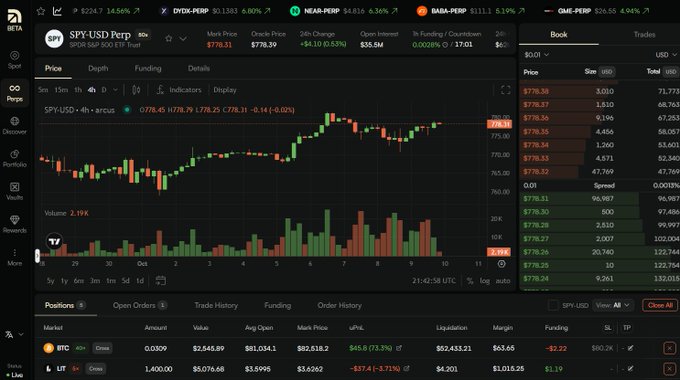The image size is (680, 380).
Task: Click the trending chart icon in ticker bar
Action: [x=57, y=11]
